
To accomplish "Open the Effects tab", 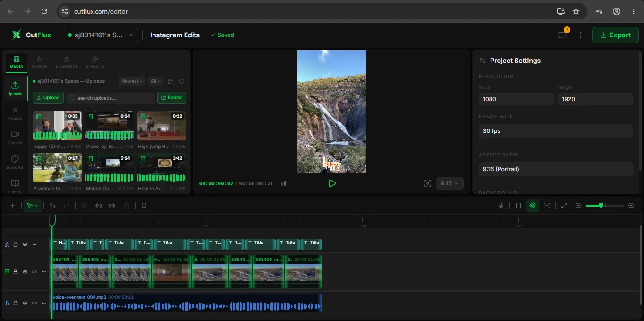I will [x=95, y=62].
